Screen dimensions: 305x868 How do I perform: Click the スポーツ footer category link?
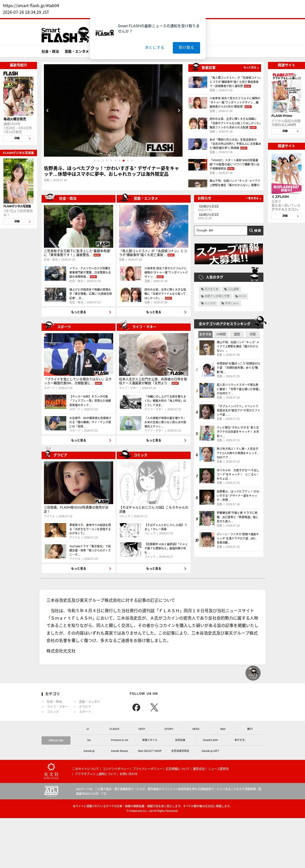[85, 712]
